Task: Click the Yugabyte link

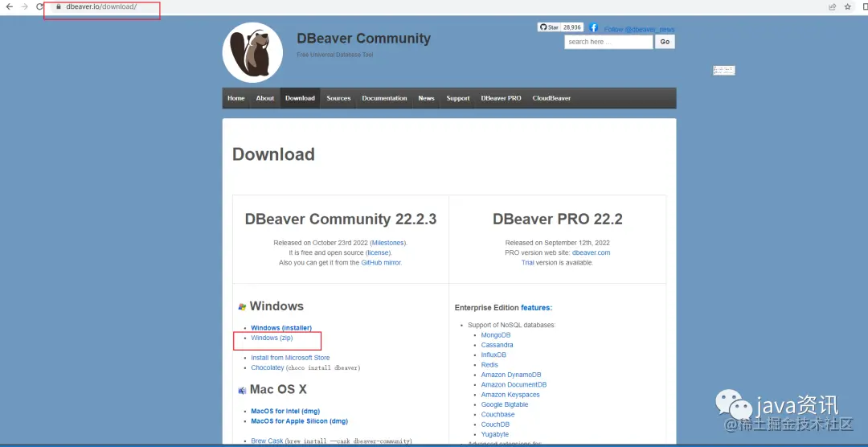Action: tap(495, 434)
